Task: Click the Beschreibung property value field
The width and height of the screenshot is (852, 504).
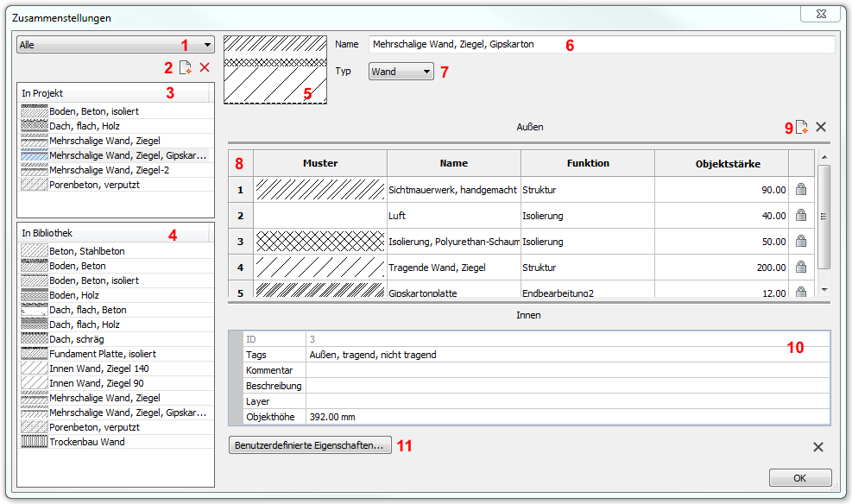Action: point(568,386)
